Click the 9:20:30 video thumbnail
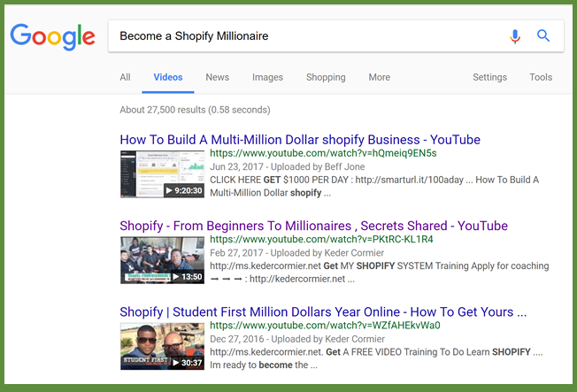Viewport: 577px width, 392px height. (x=162, y=173)
